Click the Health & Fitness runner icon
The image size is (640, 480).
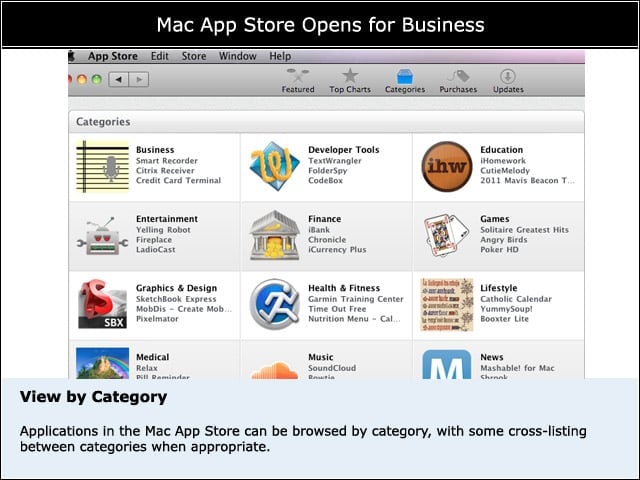click(x=274, y=304)
